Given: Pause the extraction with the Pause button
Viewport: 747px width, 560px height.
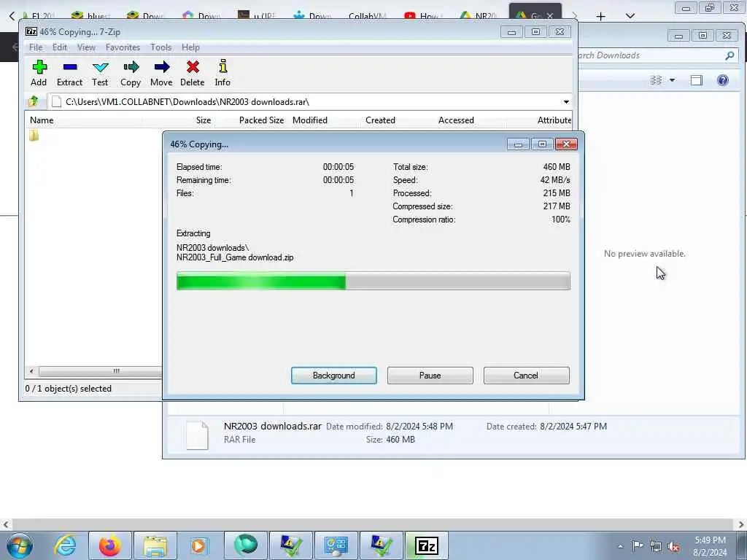Looking at the screenshot, I should (430, 376).
